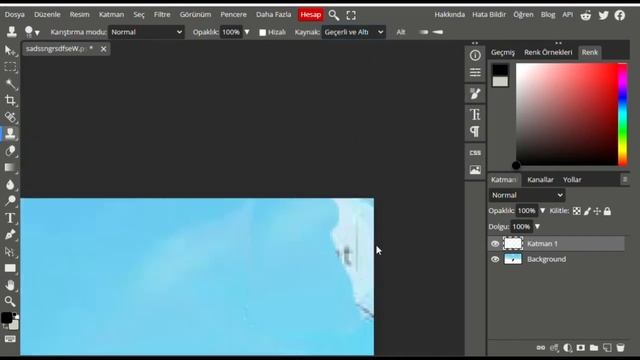Hide the Katman 1 layer
Image resolution: width=640 pixels, height=360 pixels.
click(x=495, y=244)
